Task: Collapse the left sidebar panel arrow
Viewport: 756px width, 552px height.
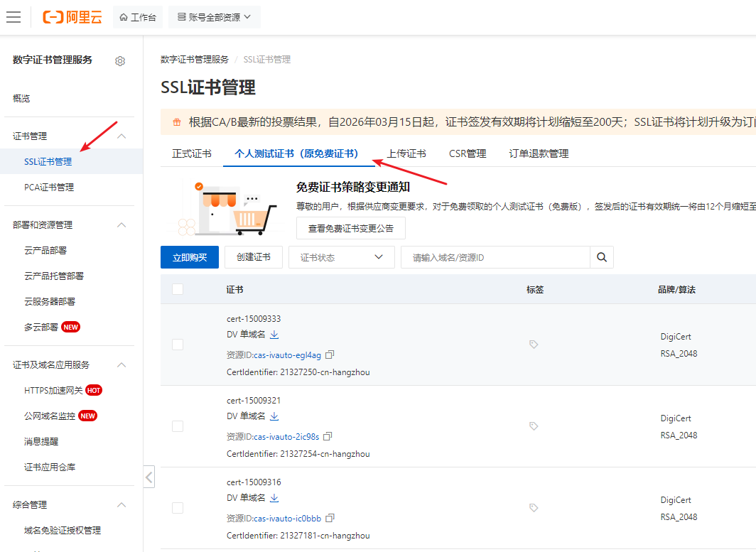Action: (149, 477)
